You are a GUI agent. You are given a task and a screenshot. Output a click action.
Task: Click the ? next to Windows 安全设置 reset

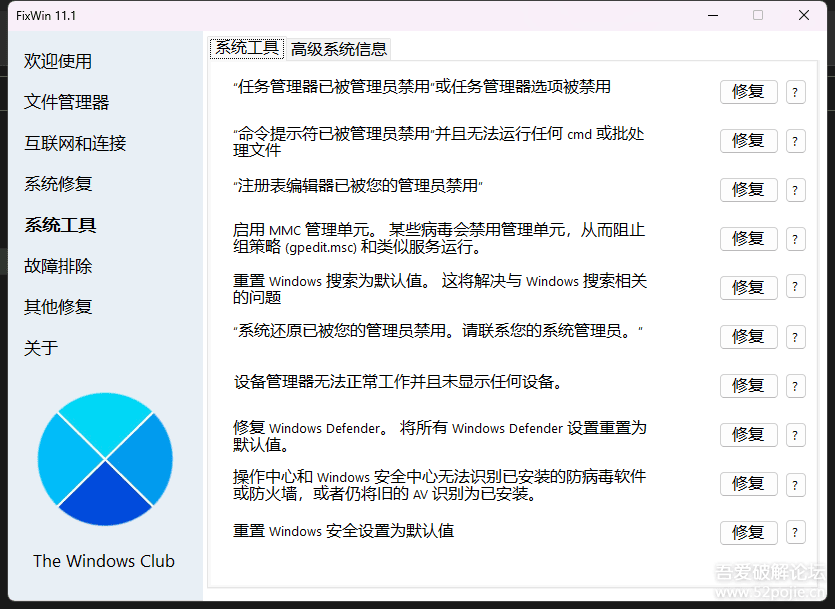point(795,532)
